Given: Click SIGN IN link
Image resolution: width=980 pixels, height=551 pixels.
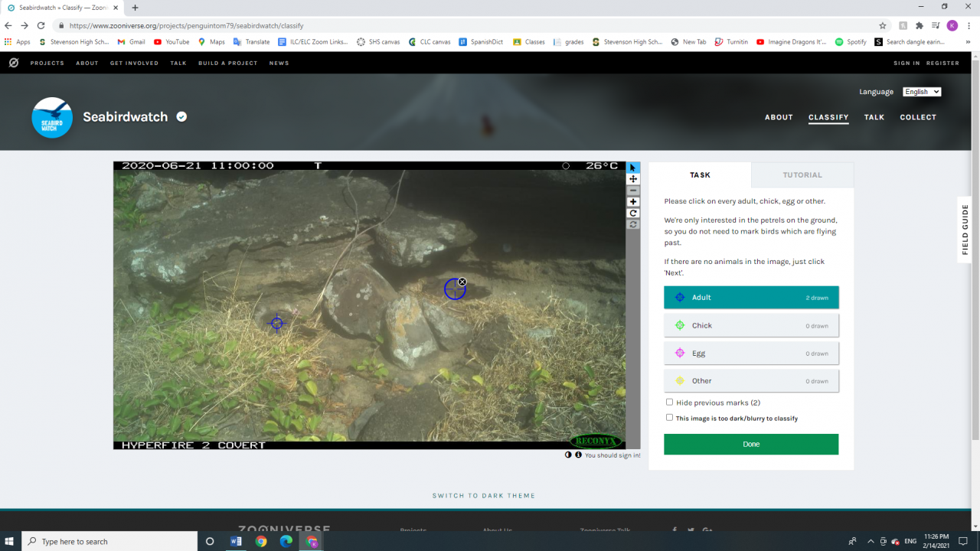Looking at the screenshot, I should [x=906, y=63].
